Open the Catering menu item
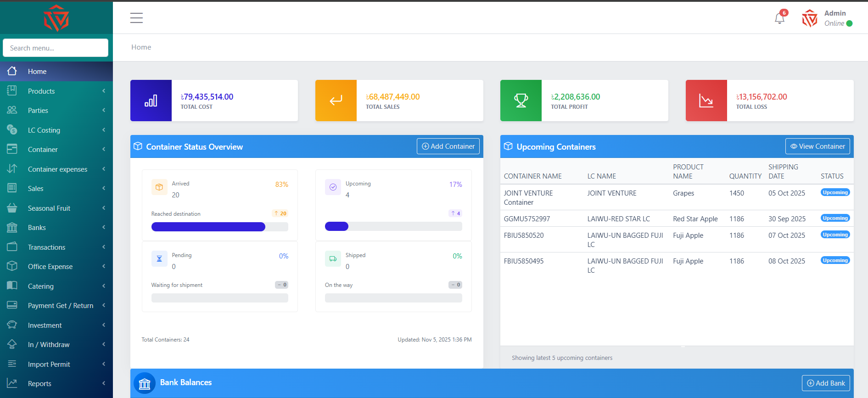The image size is (868, 398). [x=56, y=286]
